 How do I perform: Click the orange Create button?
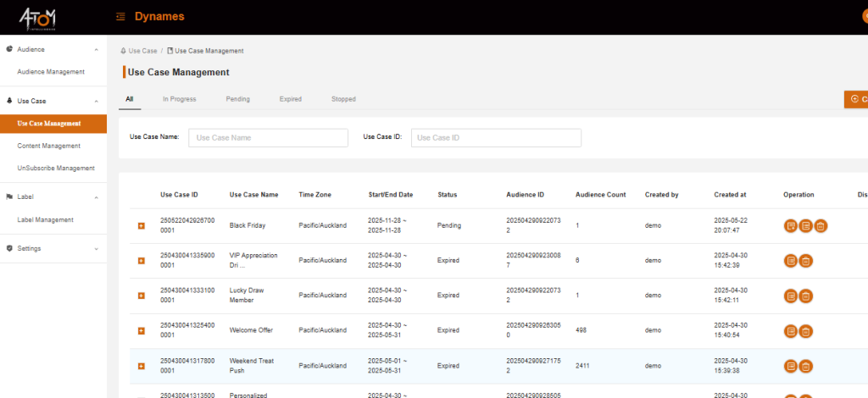[x=856, y=99]
